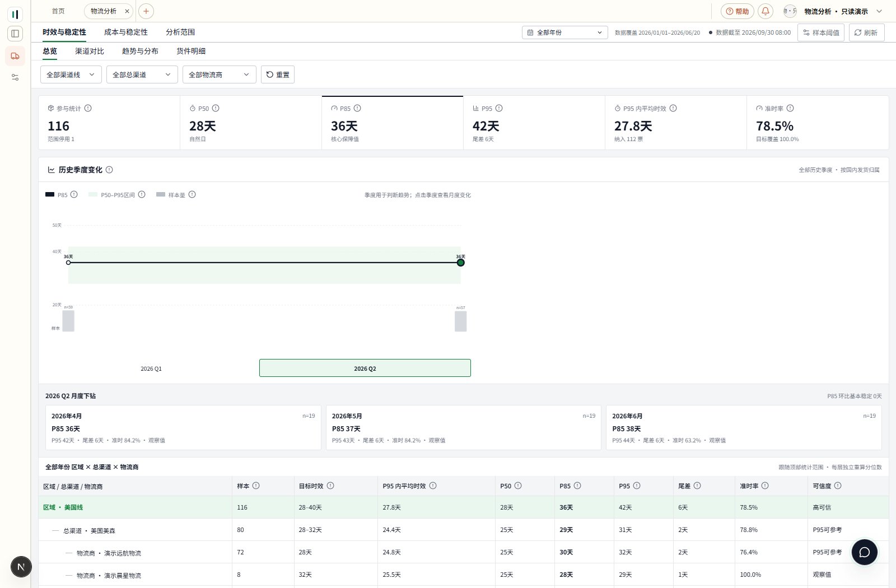
Task: Show info icon next to 参与统计
Action: point(88,109)
